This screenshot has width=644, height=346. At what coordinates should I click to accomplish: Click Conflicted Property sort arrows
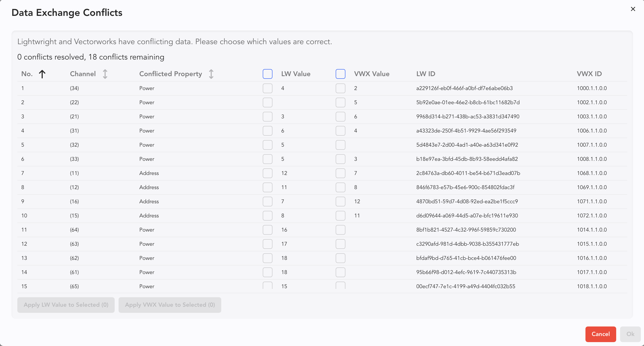tap(211, 74)
